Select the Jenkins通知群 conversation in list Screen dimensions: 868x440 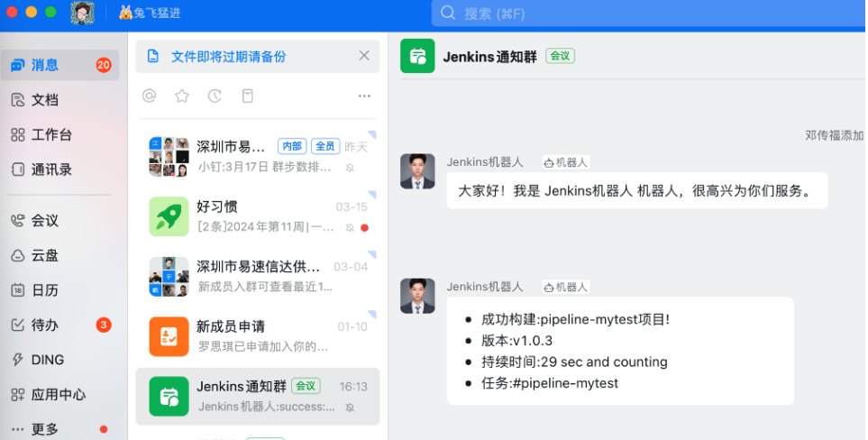258,397
